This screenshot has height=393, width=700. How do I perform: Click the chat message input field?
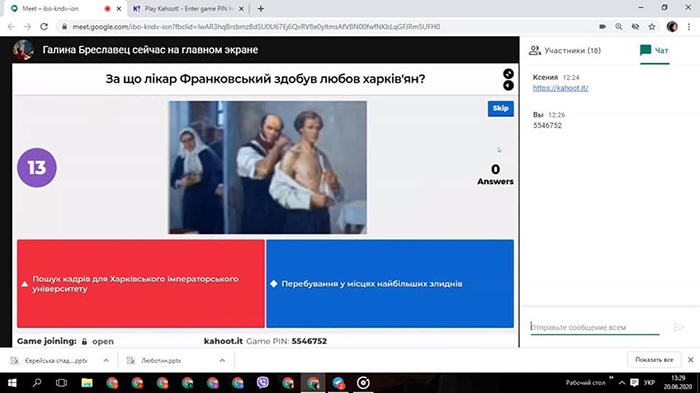tap(595, 327)
